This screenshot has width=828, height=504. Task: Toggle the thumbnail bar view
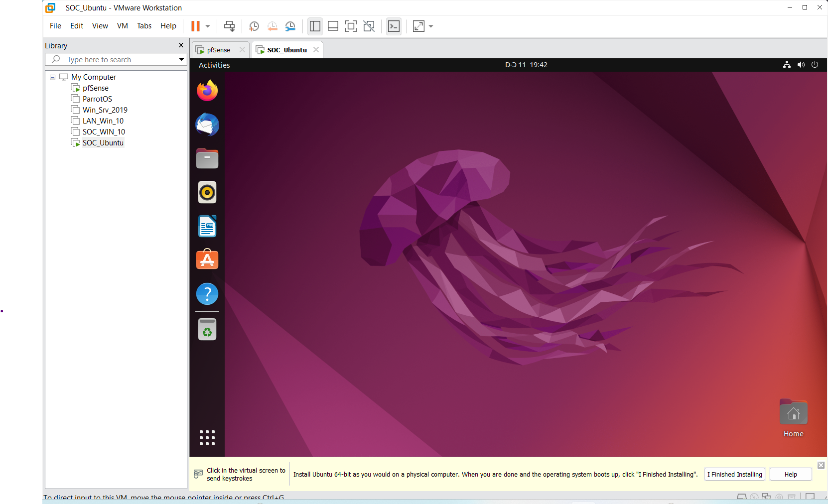[333, 26]
